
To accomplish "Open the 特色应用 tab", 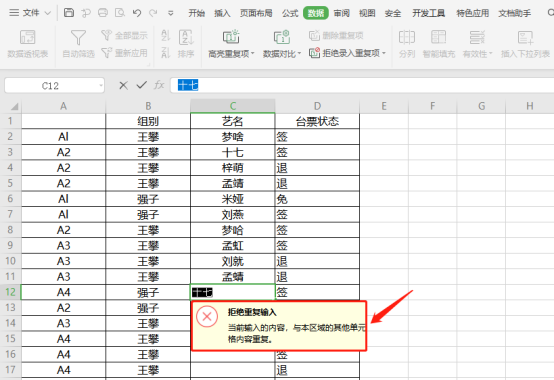I will (472, 13).
